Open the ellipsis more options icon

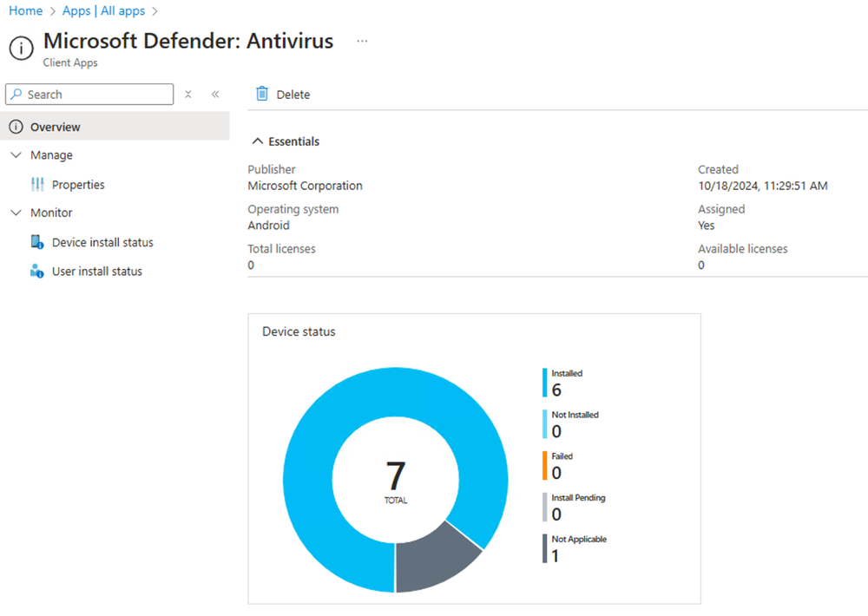pos(362,41)
